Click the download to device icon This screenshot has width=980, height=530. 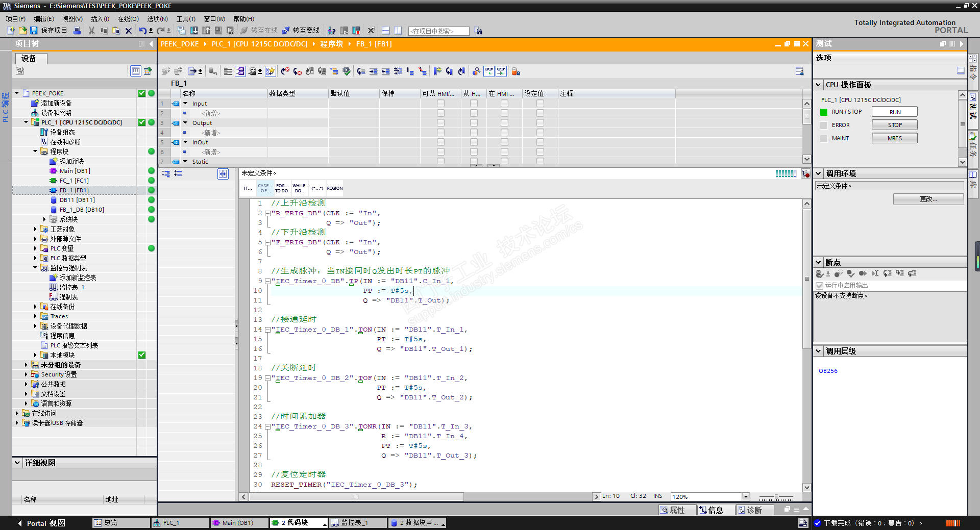click(194, 31)
